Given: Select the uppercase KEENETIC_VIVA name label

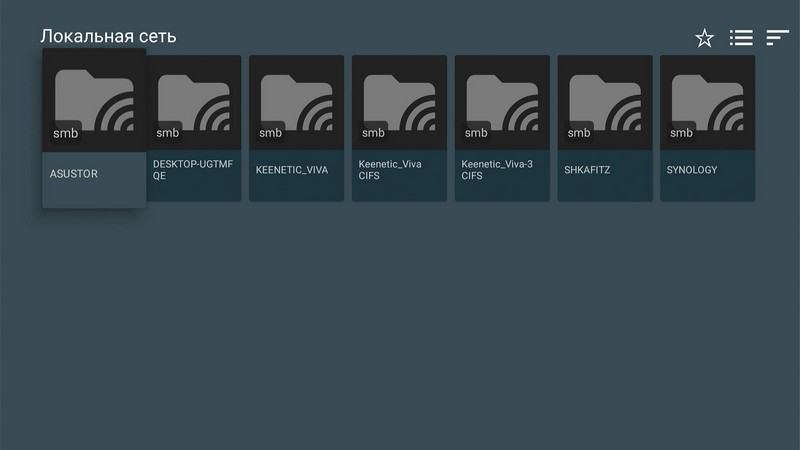Looking at the screenshot, I should point(291,170).
